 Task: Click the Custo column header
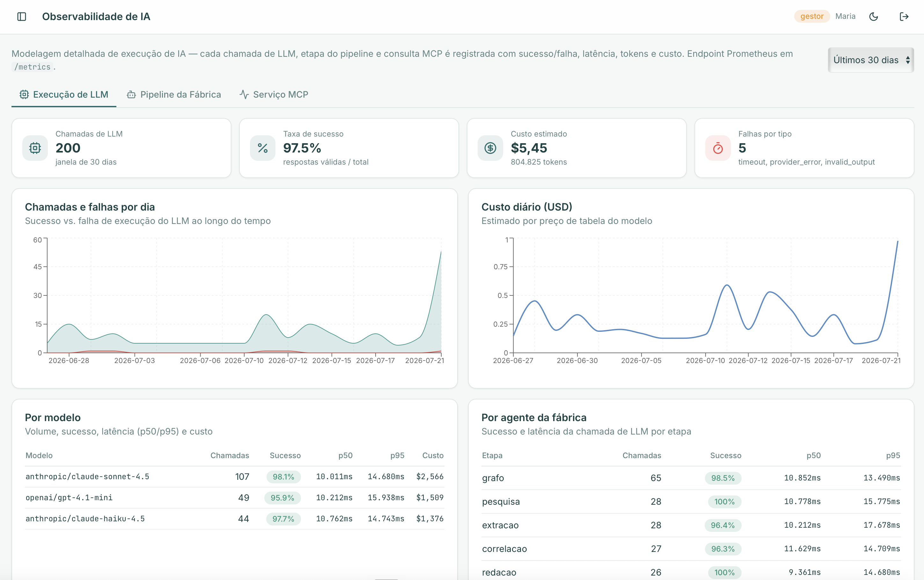pyautogui.click(x=433, y=455)
